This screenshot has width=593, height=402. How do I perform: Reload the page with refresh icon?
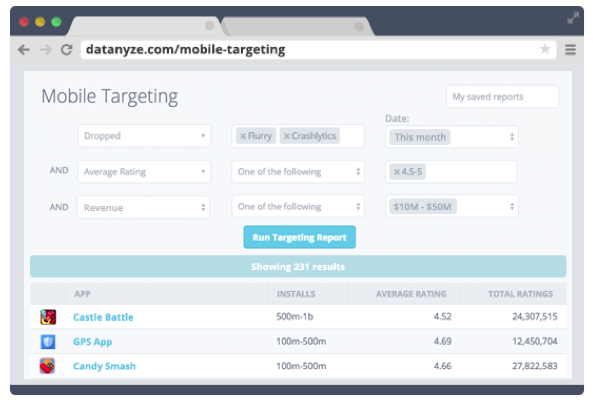coord(67,50)
